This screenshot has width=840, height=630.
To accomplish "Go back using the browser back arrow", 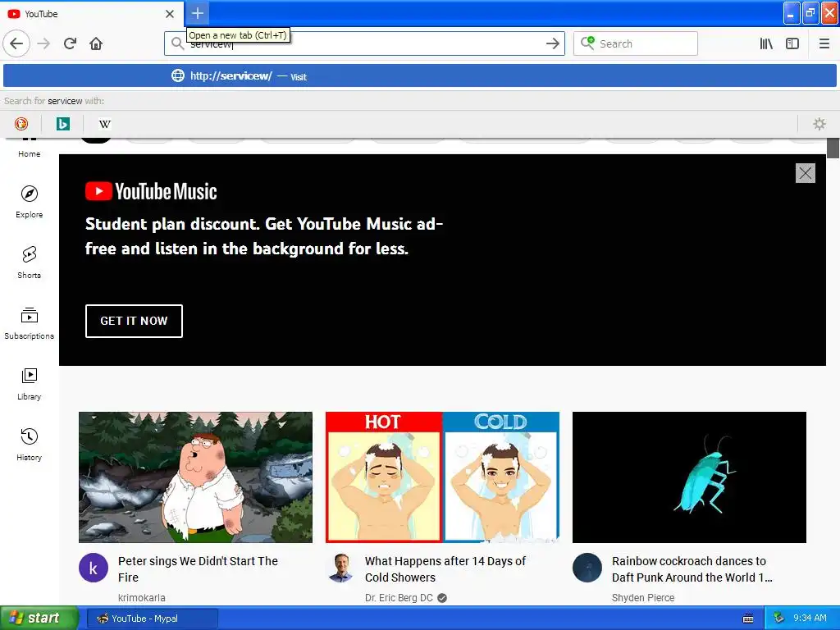I will pyautogui.click(x=16, y=43).
